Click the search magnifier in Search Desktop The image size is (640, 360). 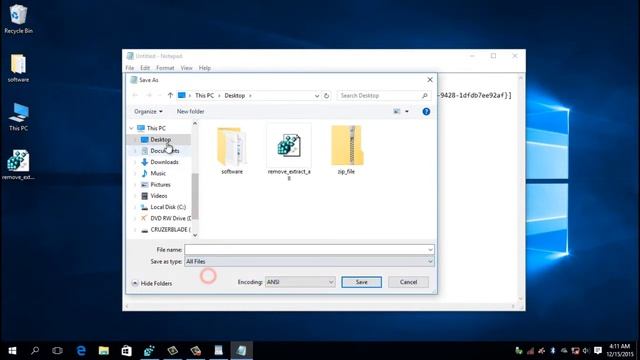pyautogui.click(x=425, y=96)
